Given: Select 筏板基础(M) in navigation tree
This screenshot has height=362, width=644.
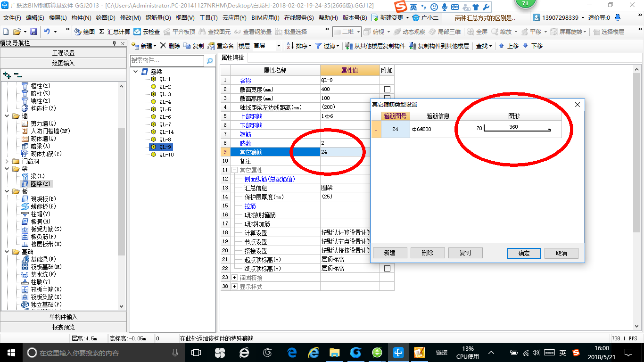Looking at the screenshot, I should 46,267.
